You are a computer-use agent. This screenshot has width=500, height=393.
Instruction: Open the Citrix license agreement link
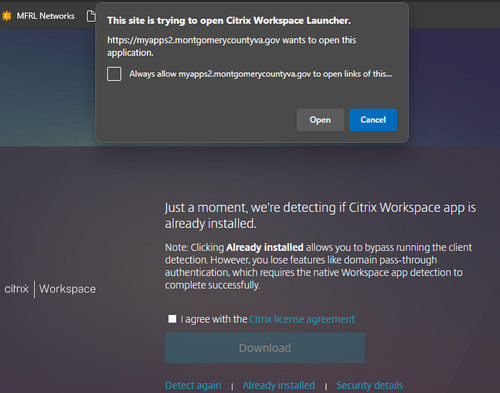(302, 319)
